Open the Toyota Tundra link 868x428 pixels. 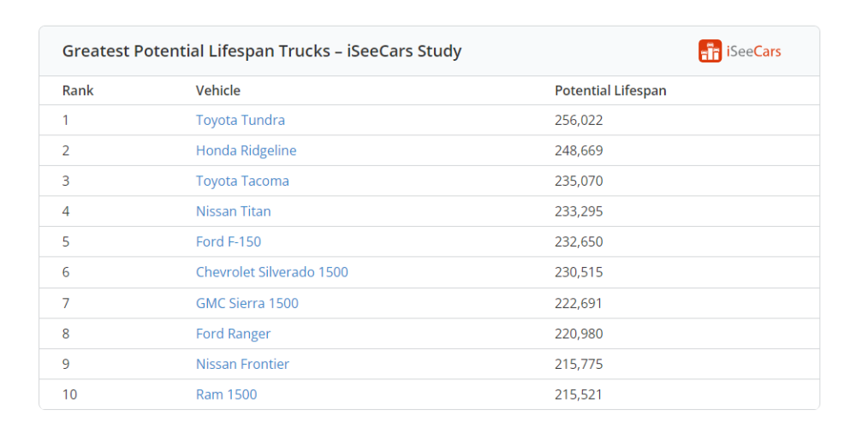(x=241, y=120)
